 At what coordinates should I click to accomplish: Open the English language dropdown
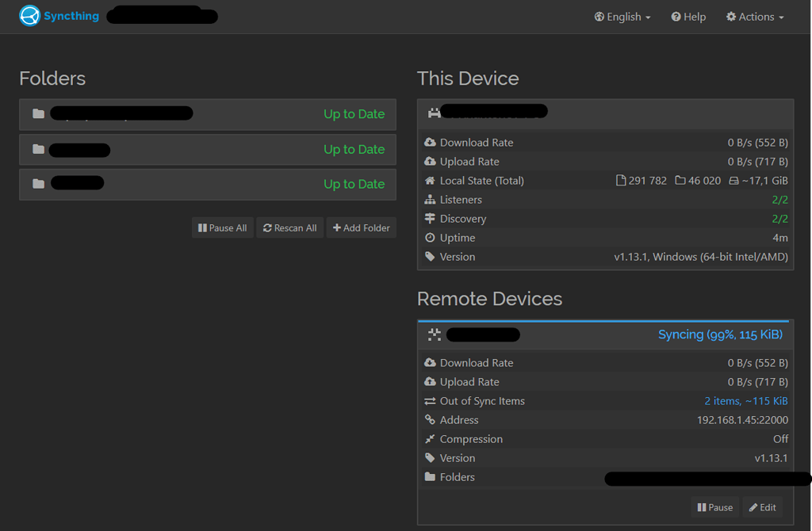[622, 16]
